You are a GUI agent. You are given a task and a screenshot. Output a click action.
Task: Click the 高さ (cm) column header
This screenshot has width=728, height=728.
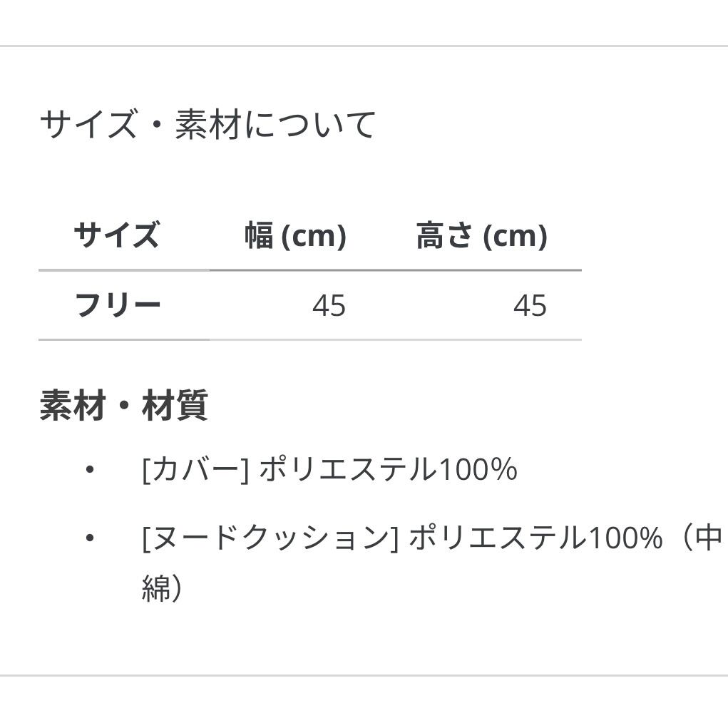[481, 235]
